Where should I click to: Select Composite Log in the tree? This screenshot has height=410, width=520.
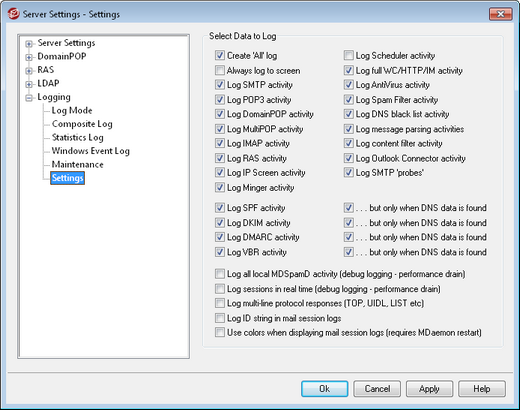tap(82, 124)
